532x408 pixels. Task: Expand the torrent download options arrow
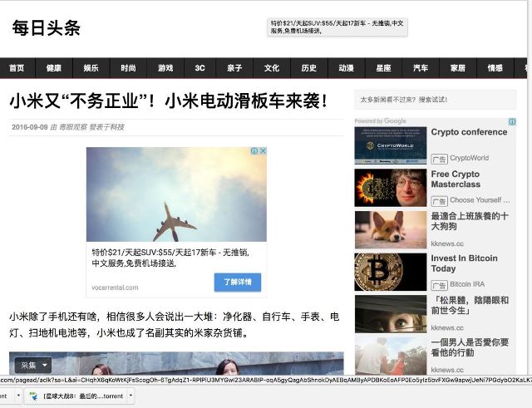tap(131, 396)
